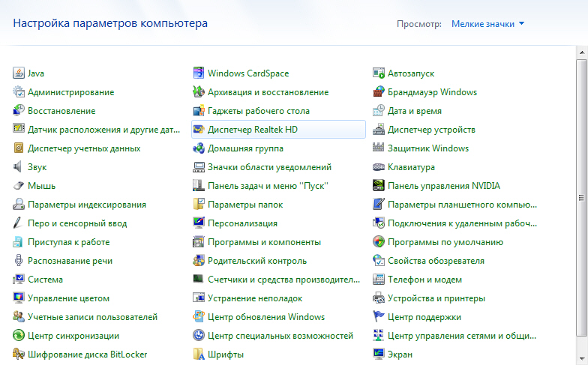Open the Дата и время link

[x=414, y=111]
